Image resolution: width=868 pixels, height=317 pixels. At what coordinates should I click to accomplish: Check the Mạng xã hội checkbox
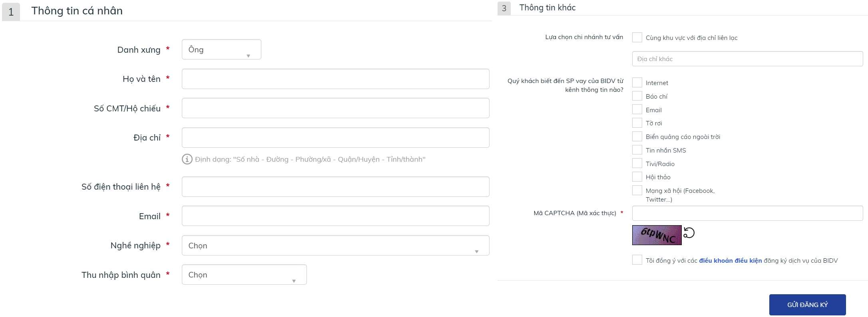(x=637, y=190)
